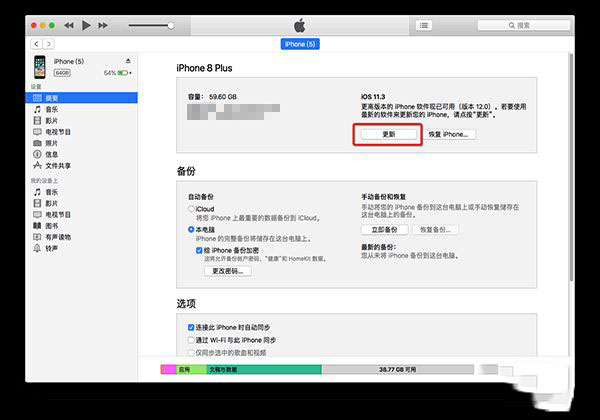The height and width of the screenshot is (420, 600).
Task: Open the list view icon in toolbar
Action: click(424, 26)
